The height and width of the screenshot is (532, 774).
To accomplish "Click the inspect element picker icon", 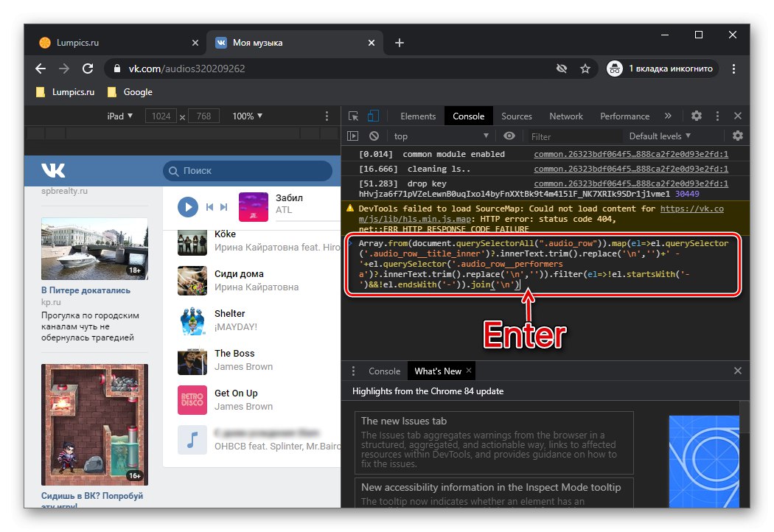I will tap(354, 116).
